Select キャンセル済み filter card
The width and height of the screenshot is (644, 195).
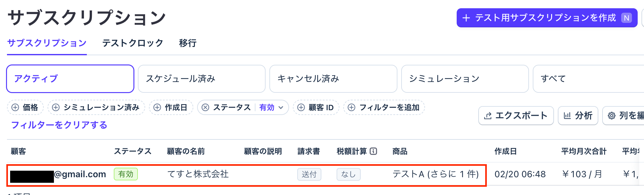tap(333, 79)
